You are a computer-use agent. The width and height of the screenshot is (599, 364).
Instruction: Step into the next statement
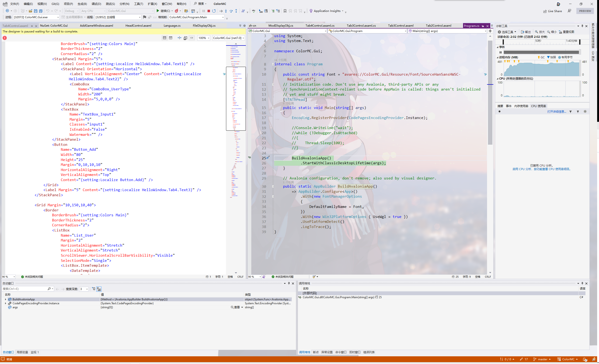point(226,11)
